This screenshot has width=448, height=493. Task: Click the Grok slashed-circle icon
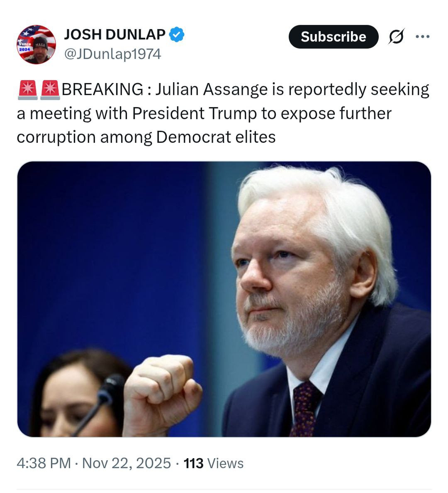pos(397,37)
